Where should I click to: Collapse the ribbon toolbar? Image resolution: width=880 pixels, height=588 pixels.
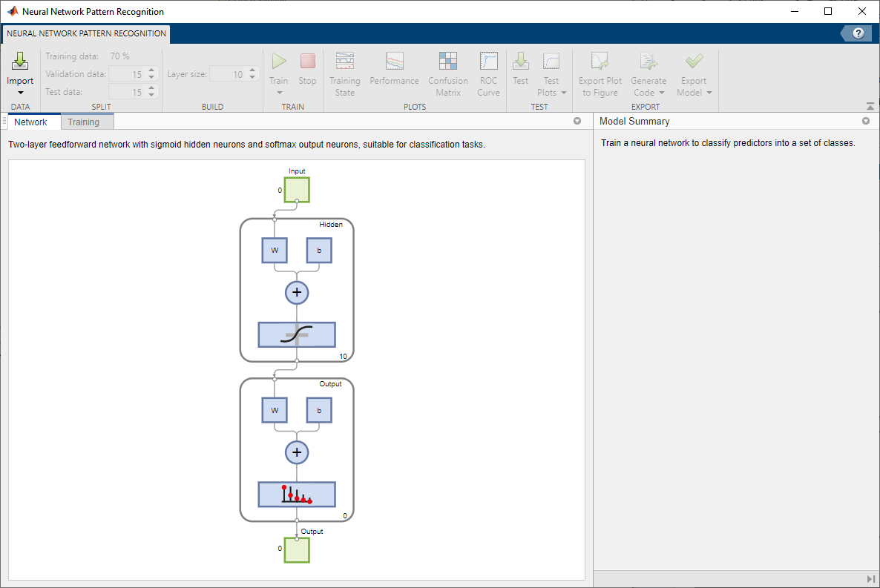[x=870, y=106]
